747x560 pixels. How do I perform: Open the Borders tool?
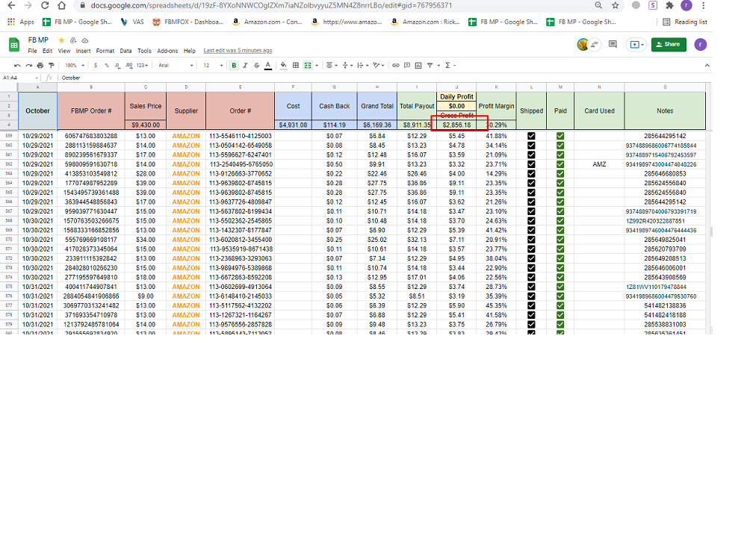pos(295,65)
